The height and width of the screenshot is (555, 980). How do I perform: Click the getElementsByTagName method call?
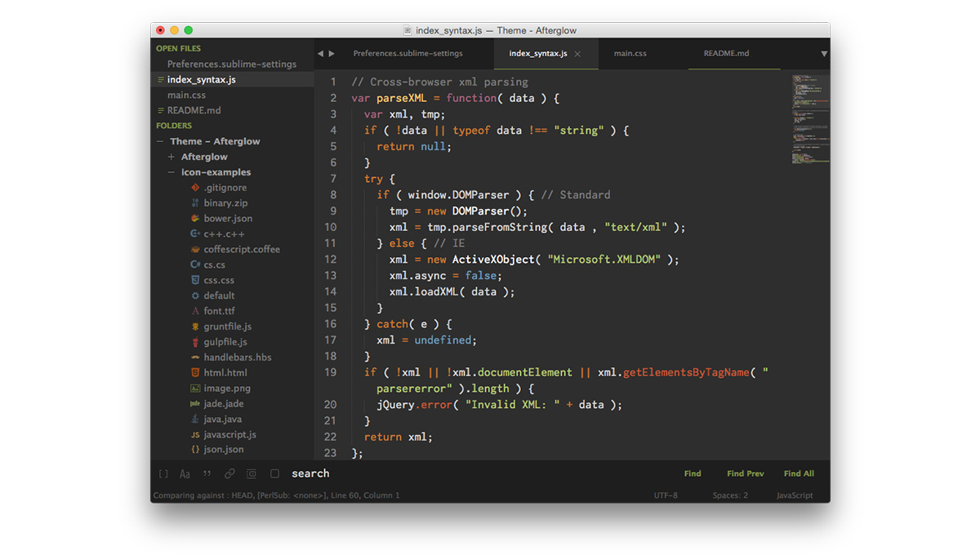coord(686,372)
